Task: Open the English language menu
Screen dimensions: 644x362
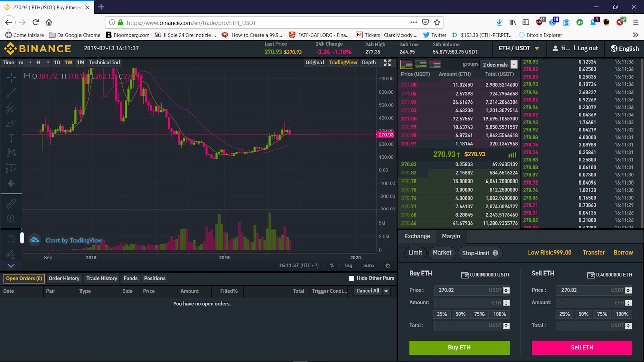Action: (625, 49)
